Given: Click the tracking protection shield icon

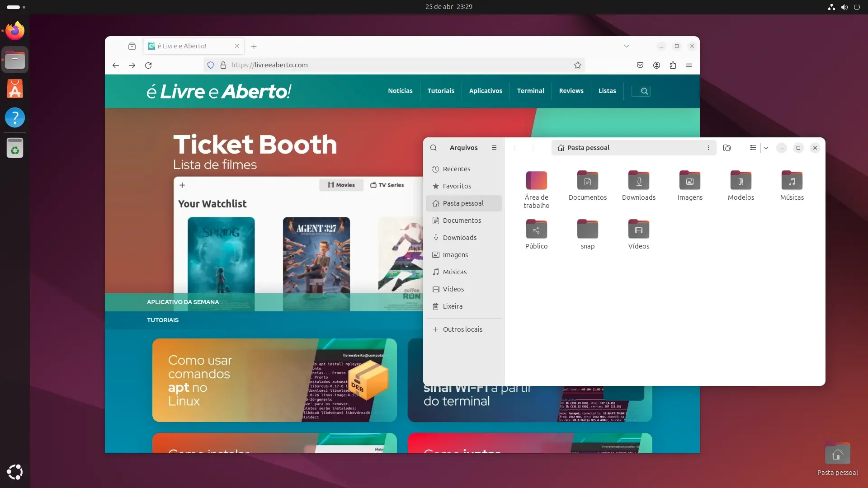Looking at the screenshot, I should click(211, 65).
